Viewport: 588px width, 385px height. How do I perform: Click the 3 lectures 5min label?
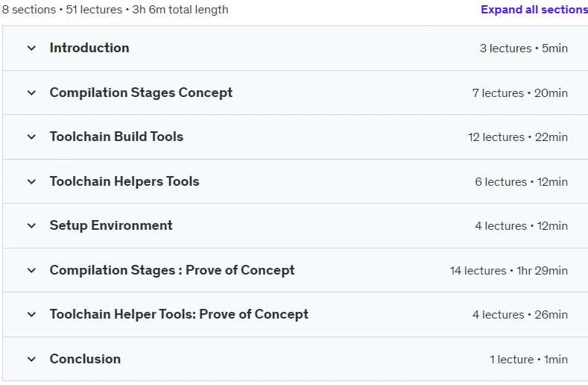click(x=524, y=48)
